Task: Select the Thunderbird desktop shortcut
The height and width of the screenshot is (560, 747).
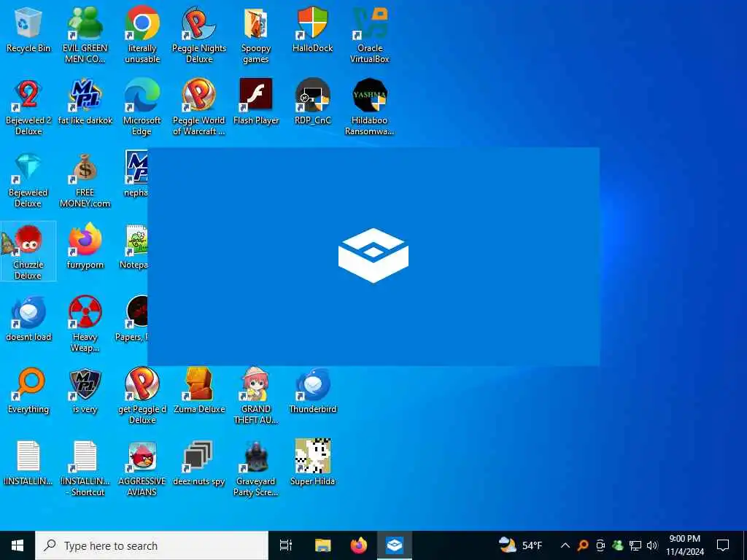Action: point(312,391)
